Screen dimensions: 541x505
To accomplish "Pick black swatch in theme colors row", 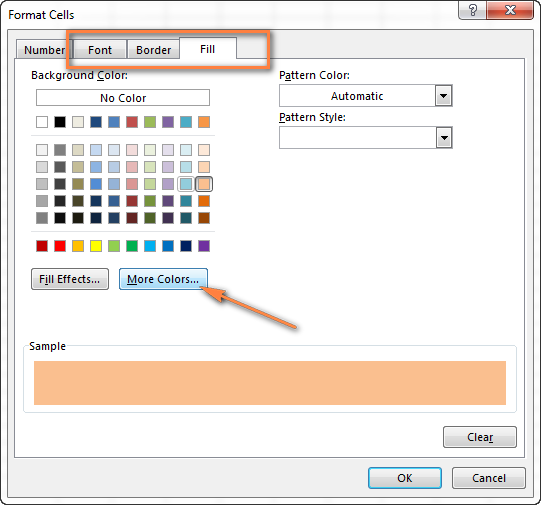I will (x=60, y=122).
